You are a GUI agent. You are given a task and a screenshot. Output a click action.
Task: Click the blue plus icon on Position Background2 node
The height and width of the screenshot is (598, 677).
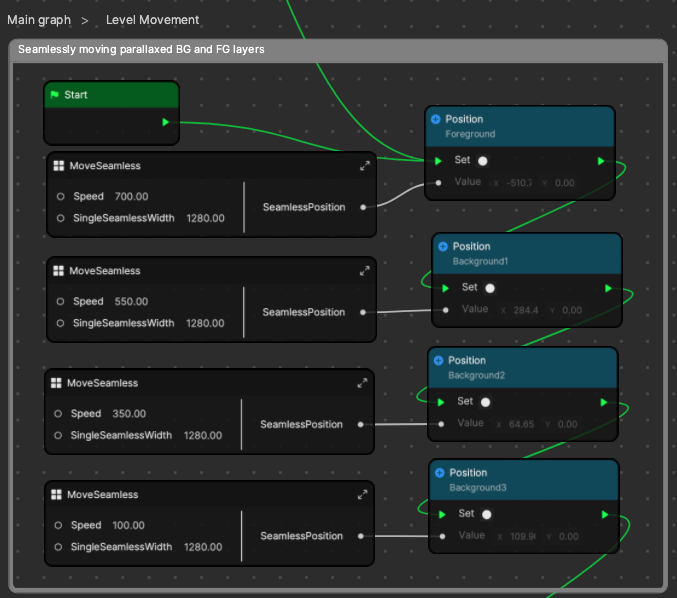(x=438, y=360)
